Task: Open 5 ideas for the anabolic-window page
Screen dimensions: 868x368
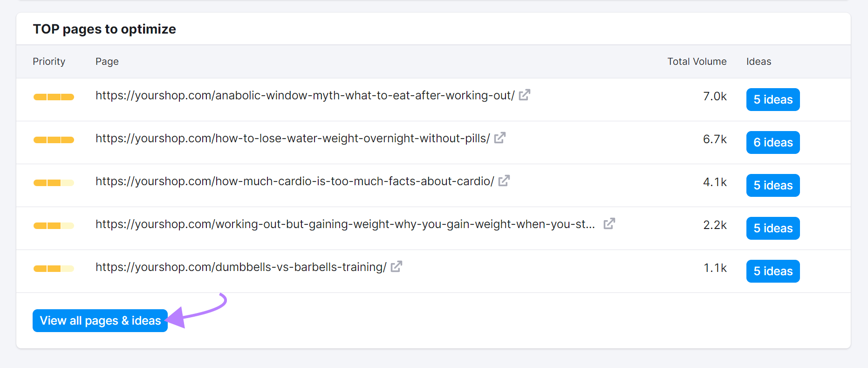Action: [x=772, y=99]
